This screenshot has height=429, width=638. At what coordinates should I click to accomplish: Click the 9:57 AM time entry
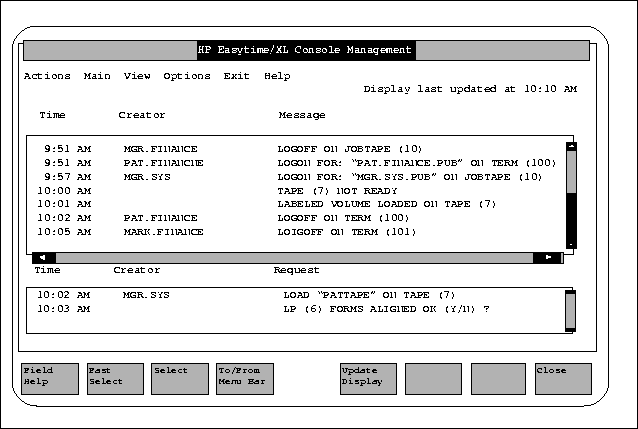[x=68, y=177]
